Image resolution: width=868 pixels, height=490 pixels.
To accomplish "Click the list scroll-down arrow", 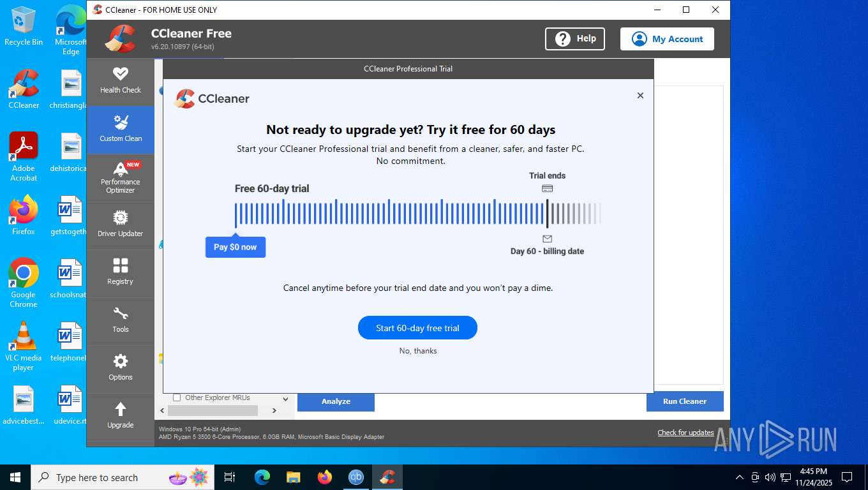I will tap(285, 399).
